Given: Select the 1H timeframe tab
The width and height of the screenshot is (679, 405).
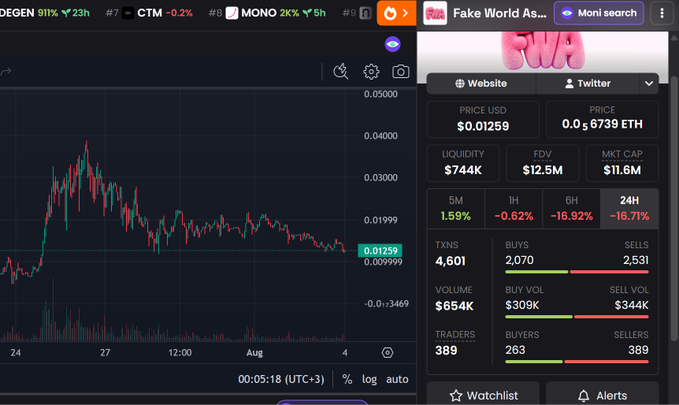Looking at the screenshot, I should coord(514,208).
